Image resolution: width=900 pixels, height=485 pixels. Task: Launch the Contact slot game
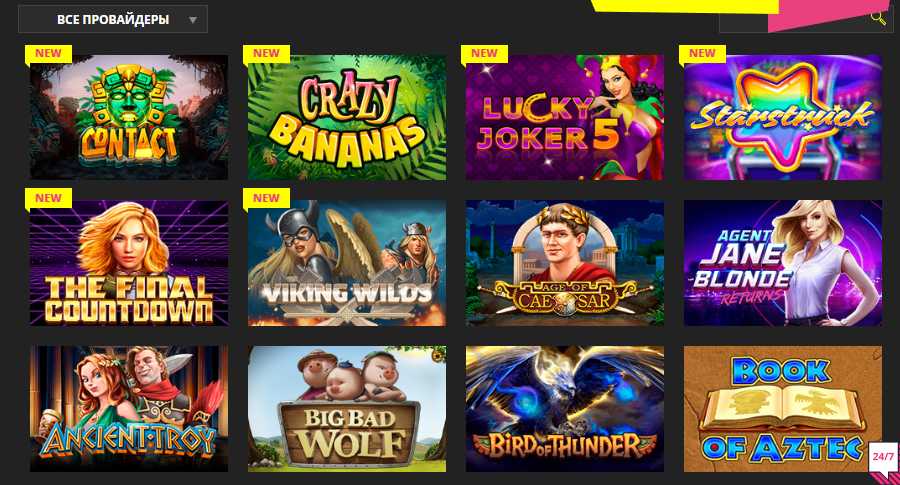129,118
